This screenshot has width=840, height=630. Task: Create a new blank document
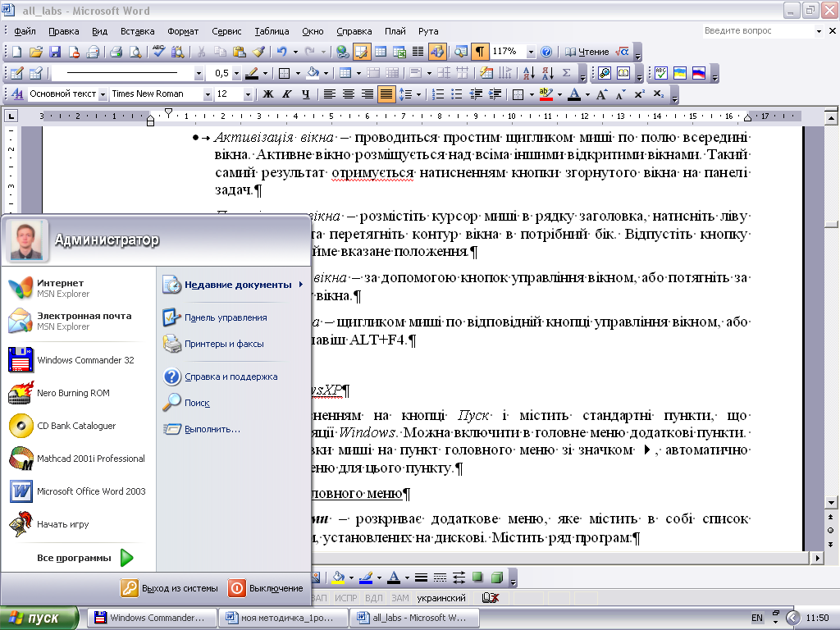tap(16, 52)
